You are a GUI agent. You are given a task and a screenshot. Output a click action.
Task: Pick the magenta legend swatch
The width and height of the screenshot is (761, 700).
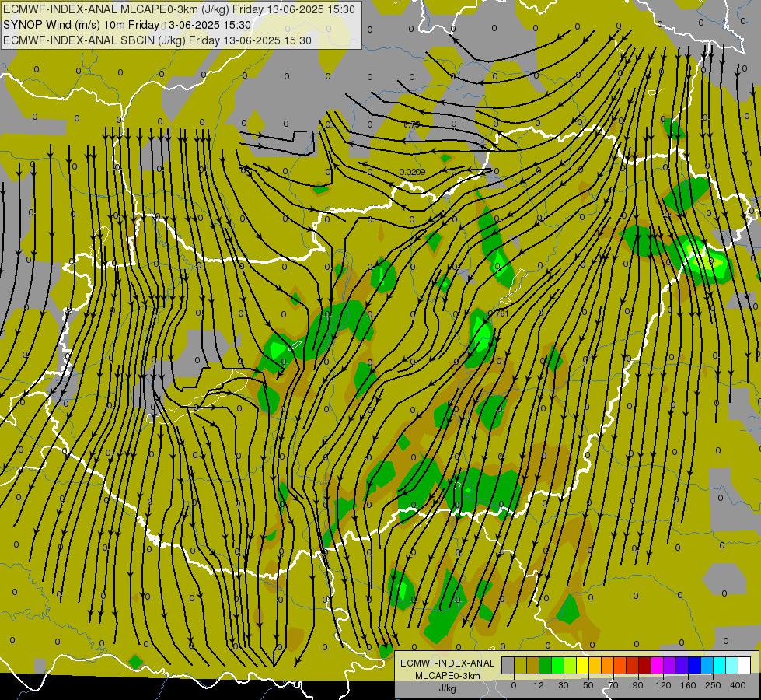tap(658, 665)
